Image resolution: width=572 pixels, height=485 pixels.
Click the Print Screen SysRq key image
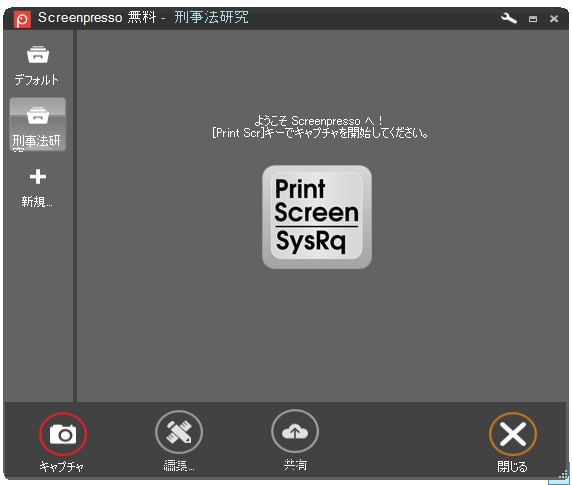[x=317, y=217]
